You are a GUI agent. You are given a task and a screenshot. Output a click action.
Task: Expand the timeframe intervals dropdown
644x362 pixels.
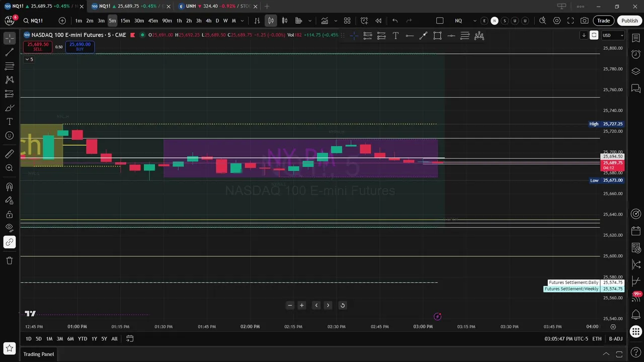[243, 21]
